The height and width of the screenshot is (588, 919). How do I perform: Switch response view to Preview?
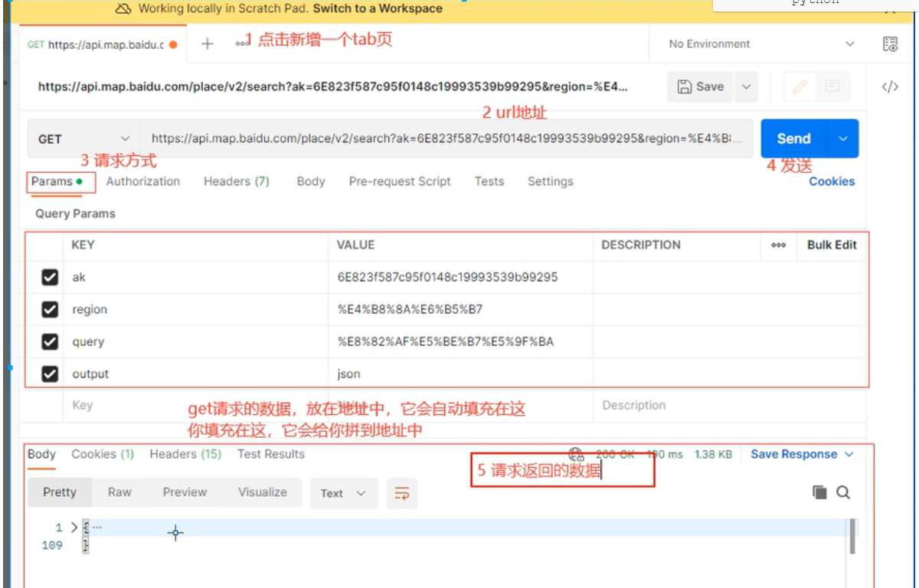tap(185, 492)
